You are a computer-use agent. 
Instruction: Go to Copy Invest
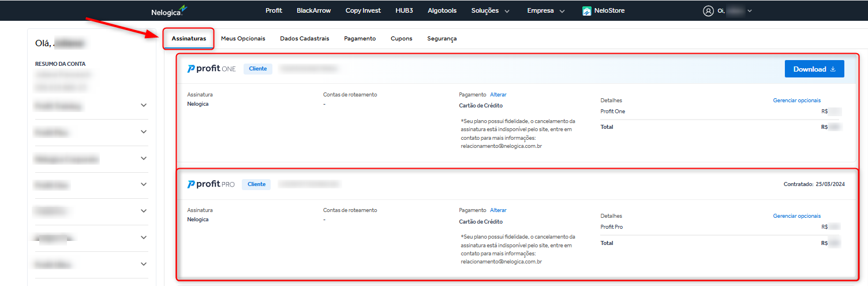(x=363, y=10)
